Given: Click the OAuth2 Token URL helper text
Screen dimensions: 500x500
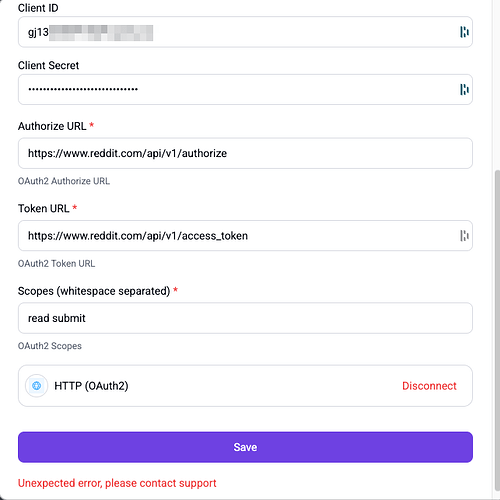Looking at the screenshot, I should point(56,263).
